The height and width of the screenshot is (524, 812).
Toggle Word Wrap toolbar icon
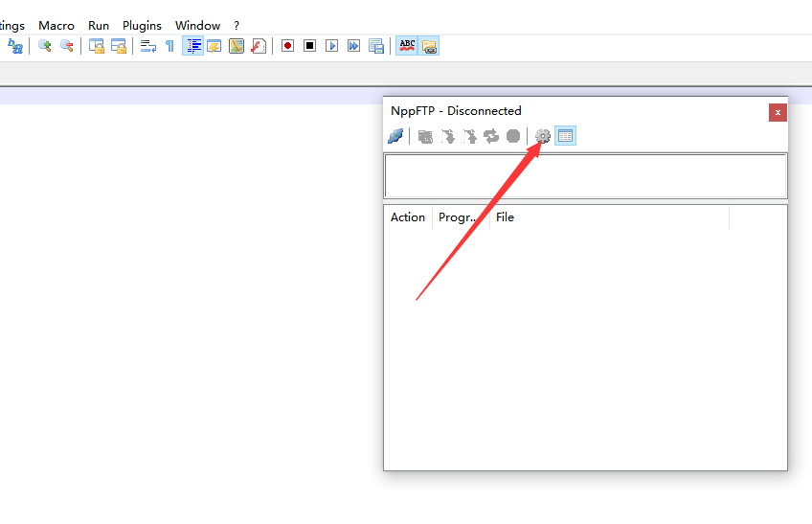(x=148, y=46)
